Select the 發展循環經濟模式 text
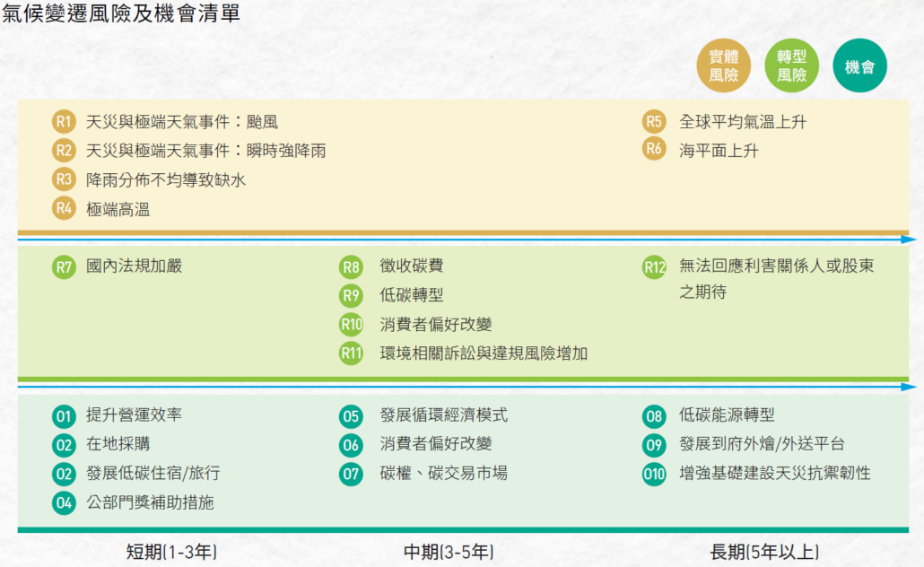This screenshot has width=924, height=567. point(443,415)
